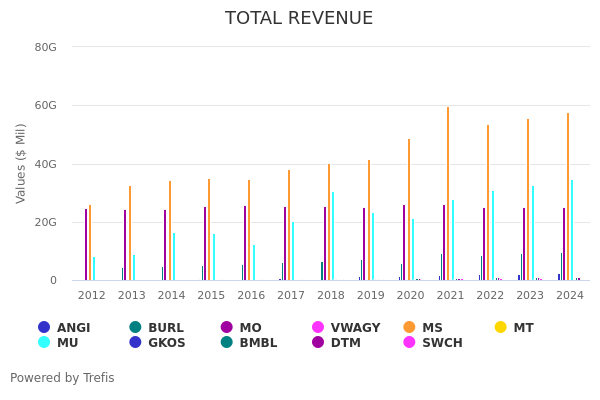The height and width of the screenshot is (400, 600).
Task: Click the VWAGY legend marker
Action: coord(318,328)
